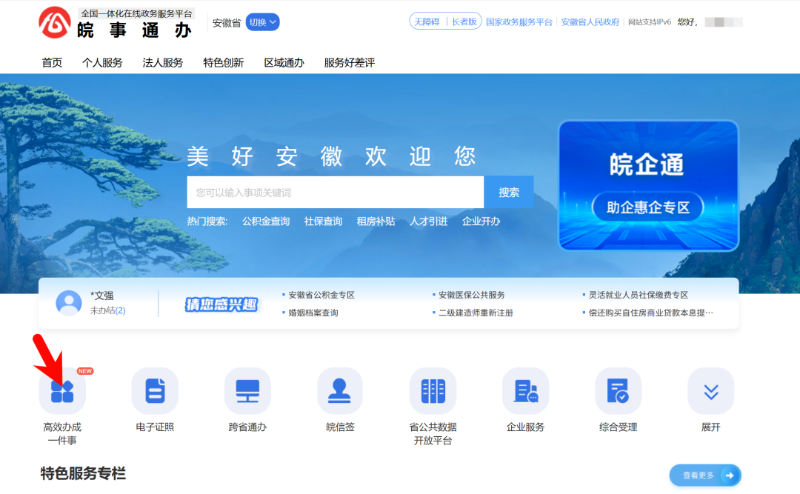Open the 企业服务 icon

point(526,391)
